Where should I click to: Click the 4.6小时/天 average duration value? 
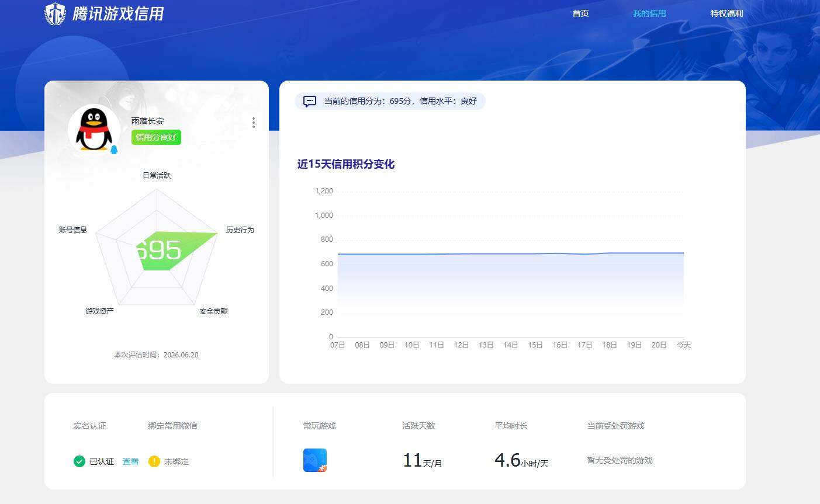pyautogui.click(x=521, y=461)
